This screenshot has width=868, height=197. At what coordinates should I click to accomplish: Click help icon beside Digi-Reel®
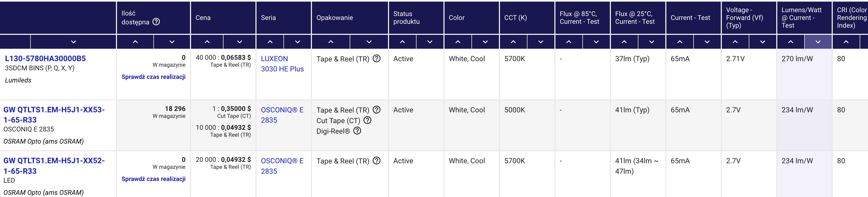[357, 131]
